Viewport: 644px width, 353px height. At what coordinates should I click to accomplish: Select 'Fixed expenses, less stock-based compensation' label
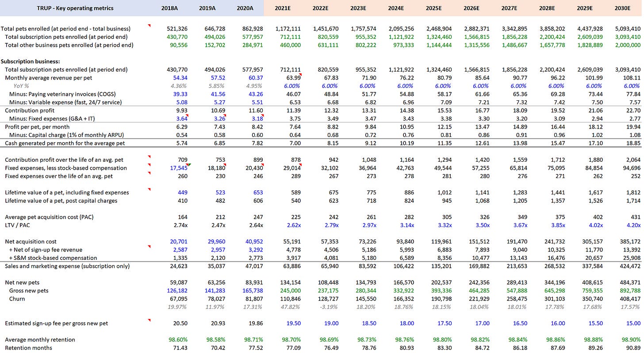[66, 168]
